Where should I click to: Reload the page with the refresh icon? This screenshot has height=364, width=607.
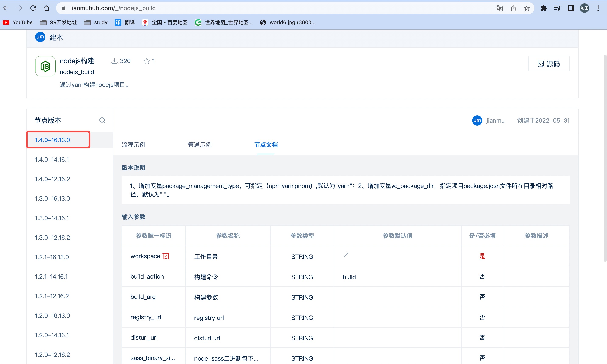pyautogui.click(x=33, y=8)
